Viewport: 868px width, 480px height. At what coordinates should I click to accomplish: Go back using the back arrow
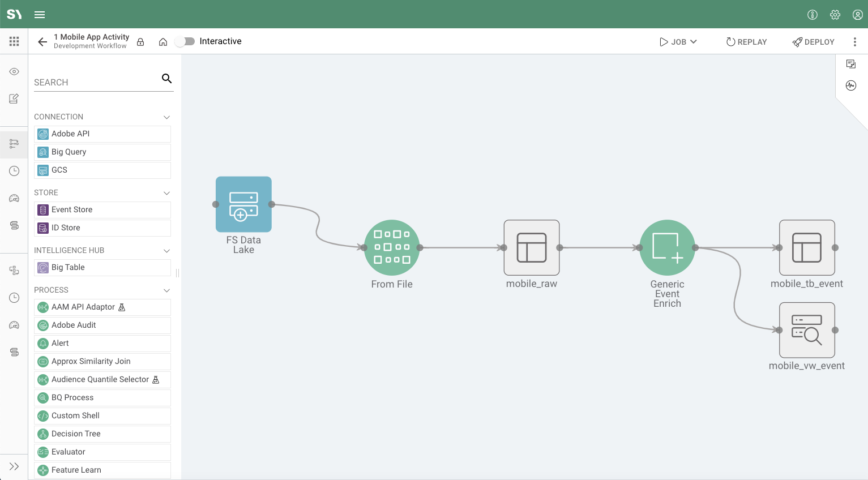point(42,42)
